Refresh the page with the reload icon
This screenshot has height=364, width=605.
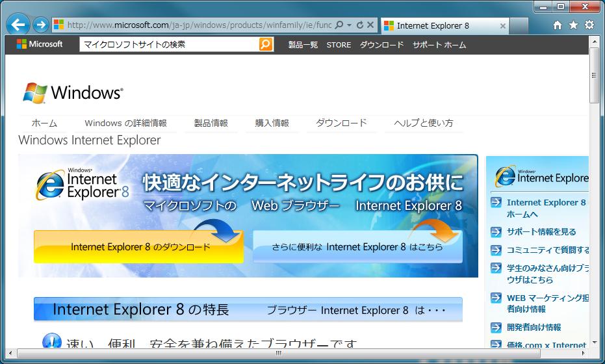pos(359,25)
